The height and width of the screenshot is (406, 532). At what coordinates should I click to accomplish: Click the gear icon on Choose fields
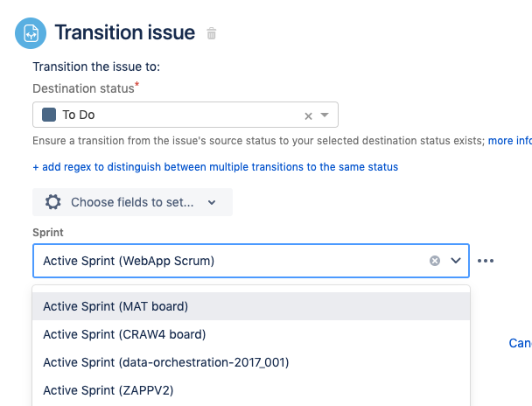point(52,202)
